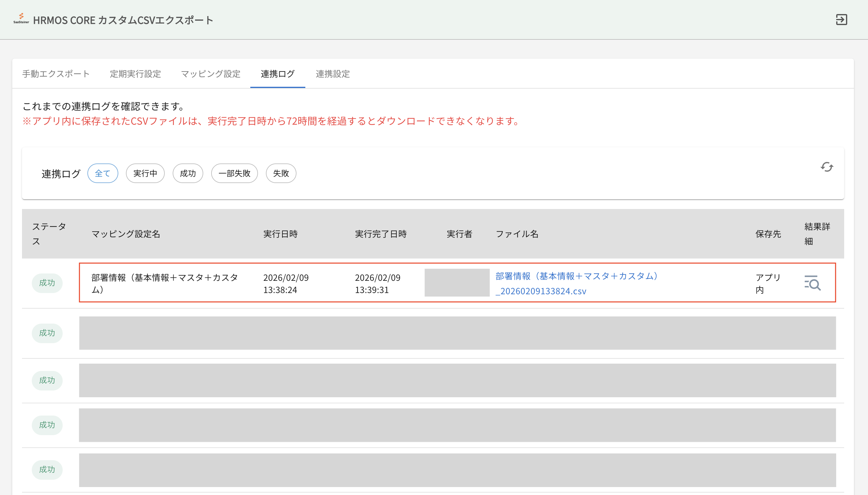Click the last row 成功 badge
The width and height of the screenshot is (868, 495).
(x=47, y=470)
